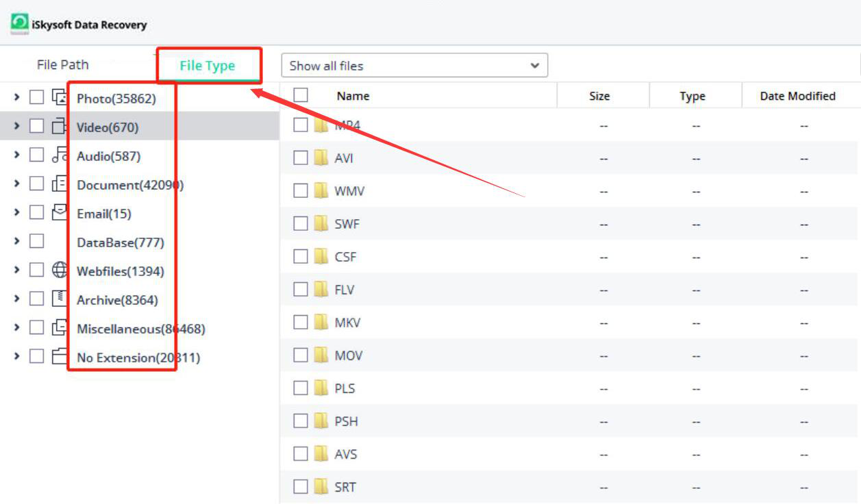This screenshot has width=861, height=504.
Task: Sort by the Type column header
Action: (692, 96)
